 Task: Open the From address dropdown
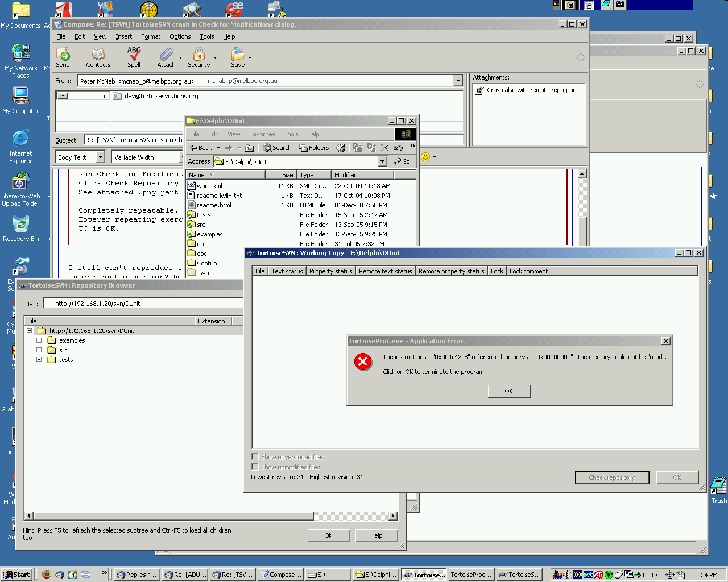(458, 81)
